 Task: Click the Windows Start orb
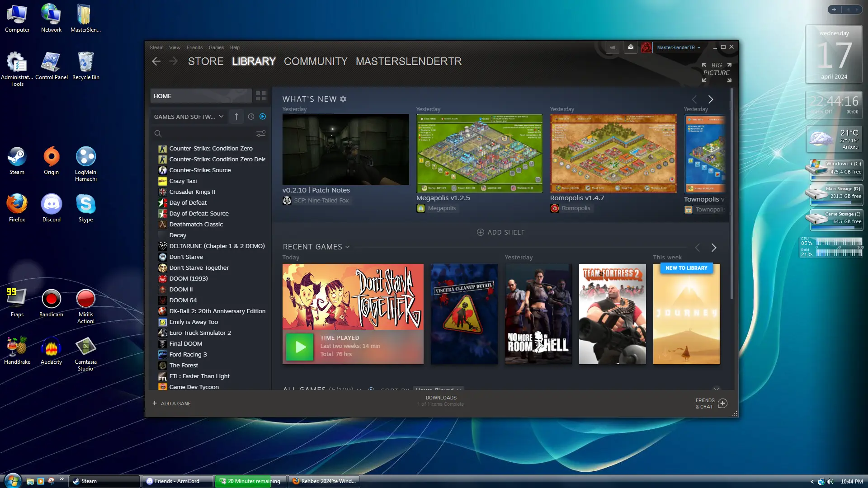[13, 481]
